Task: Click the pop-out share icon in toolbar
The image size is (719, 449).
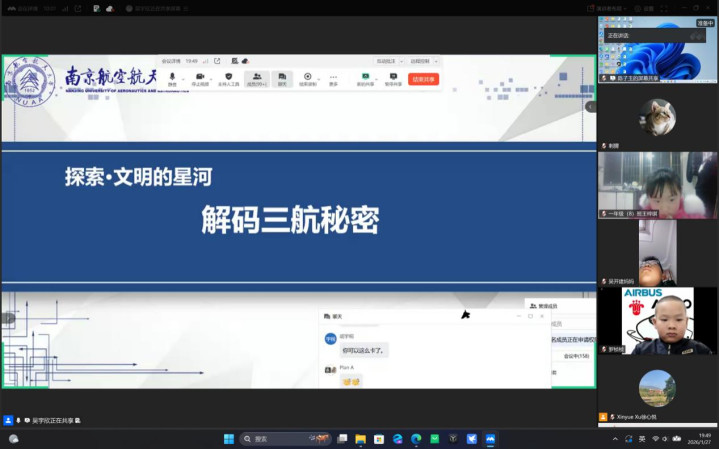Action: tap(217, 61)
